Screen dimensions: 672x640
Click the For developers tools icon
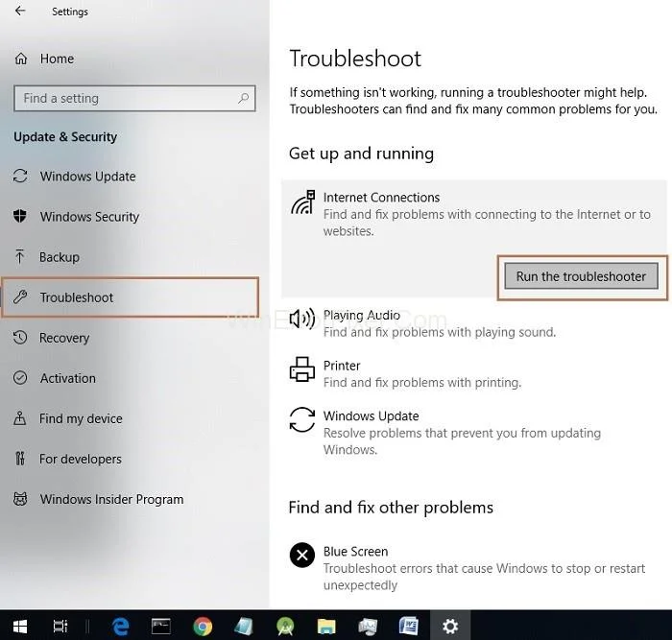point(20,459)
